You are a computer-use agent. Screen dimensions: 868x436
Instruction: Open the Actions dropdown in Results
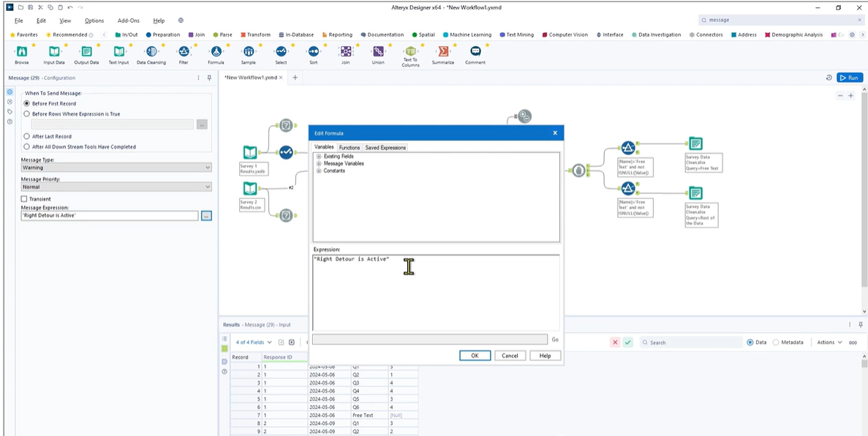[x=829, y=342]
